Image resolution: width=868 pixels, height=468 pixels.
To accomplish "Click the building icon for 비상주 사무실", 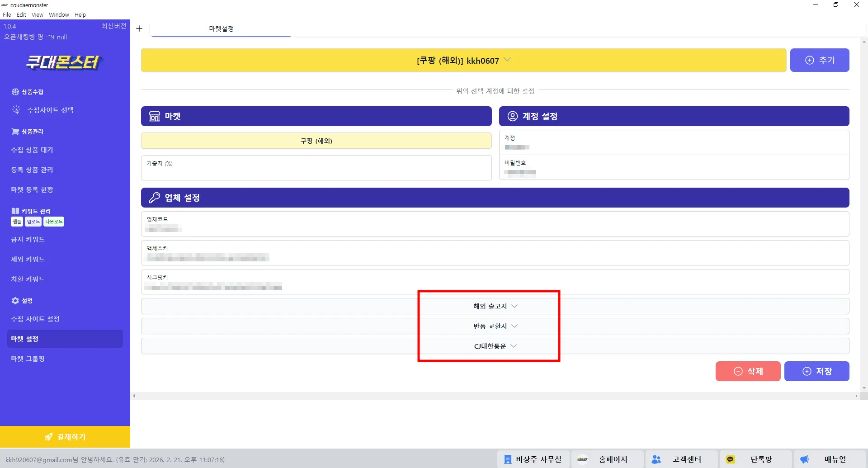I will pos(508,459).
